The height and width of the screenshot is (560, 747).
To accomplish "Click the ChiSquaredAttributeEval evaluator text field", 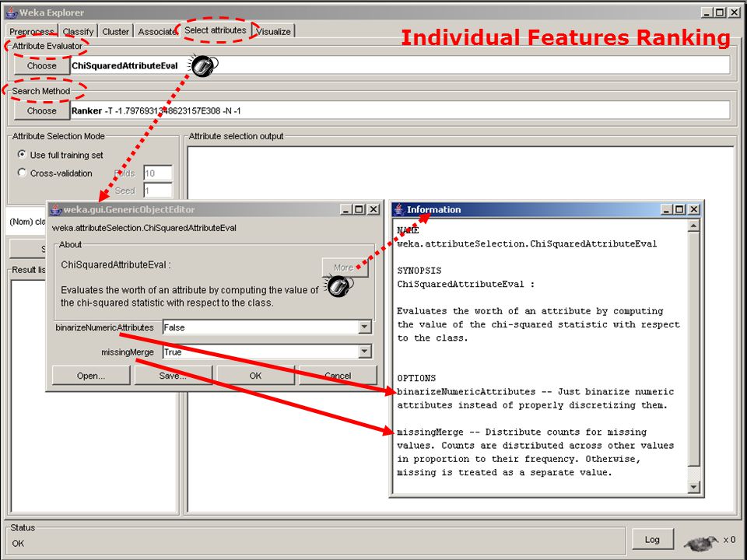I will click(x=400, y=65).
